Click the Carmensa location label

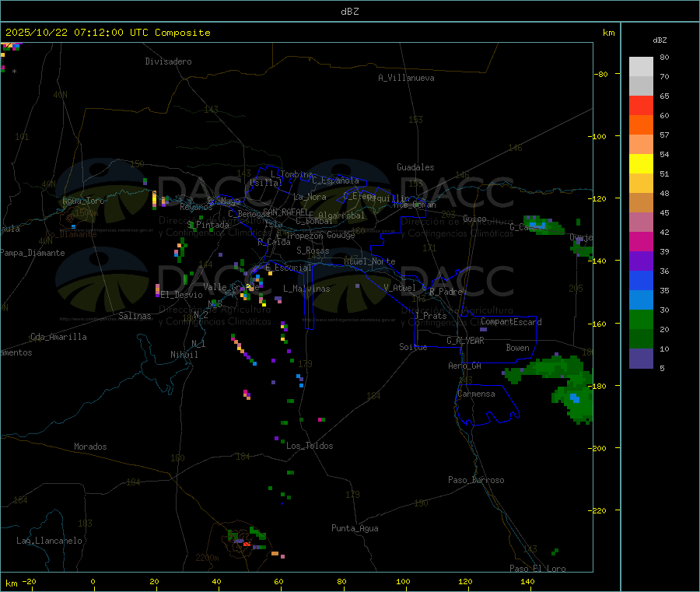[476, 394]
